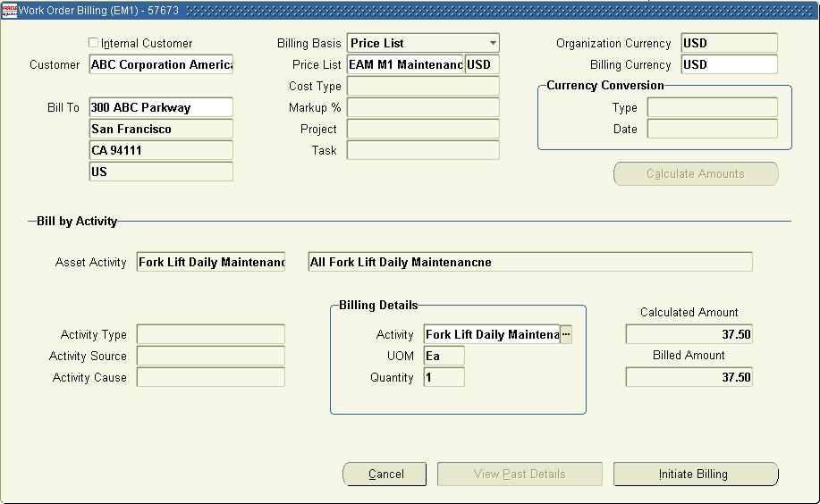Focus the Currency Conversion Date field
Screen dimensions: 820x504
[713, 129]
